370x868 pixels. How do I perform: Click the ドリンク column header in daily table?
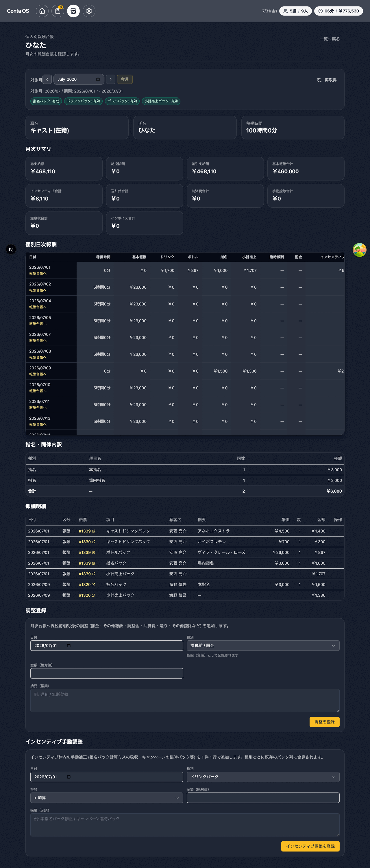pos(167,257)
